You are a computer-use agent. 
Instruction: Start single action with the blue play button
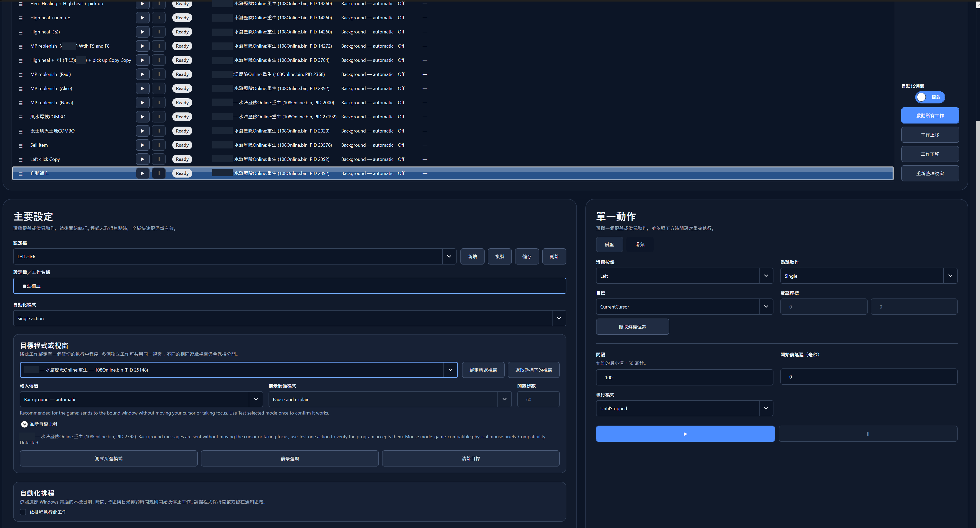coord(685,434)
